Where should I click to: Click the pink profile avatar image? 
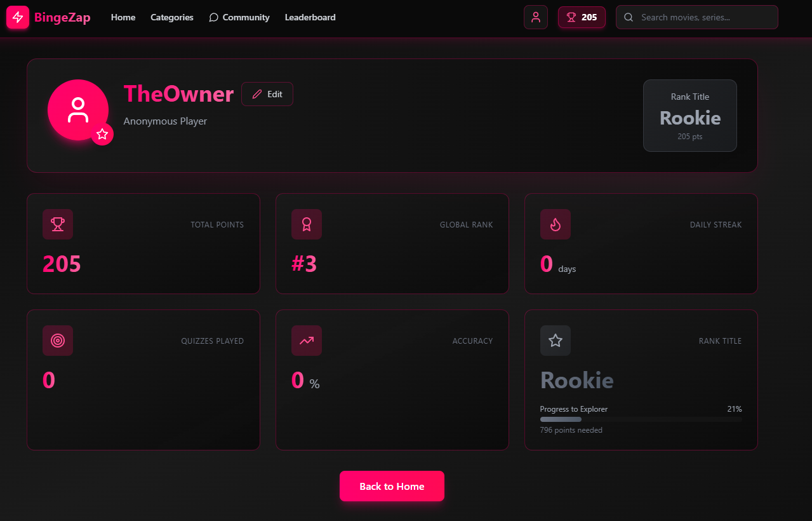click(x=77, y=109)
